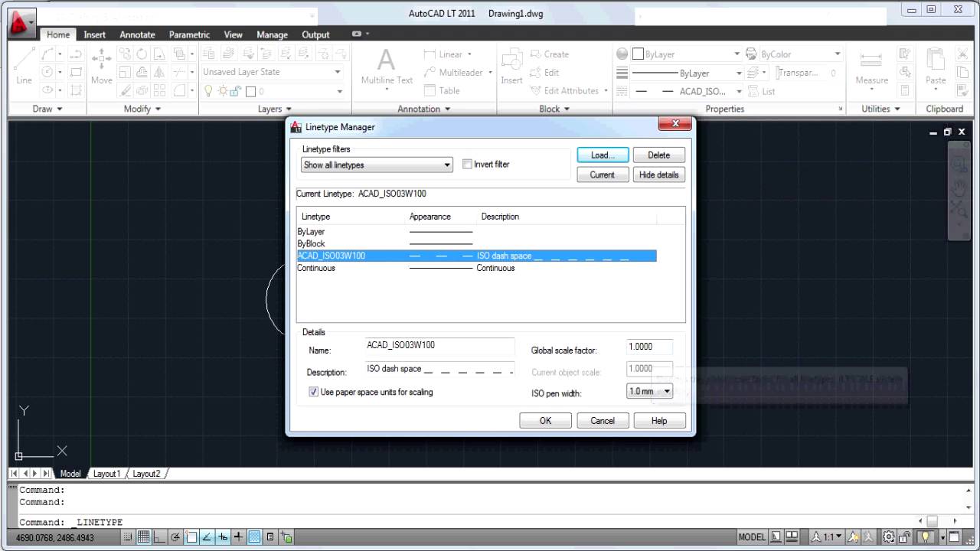The width and height of the screenshot is (980, 551).
Task: Click the toolbar lock icon in status bar
Action: pyautogui.click(x=905, y=537)
